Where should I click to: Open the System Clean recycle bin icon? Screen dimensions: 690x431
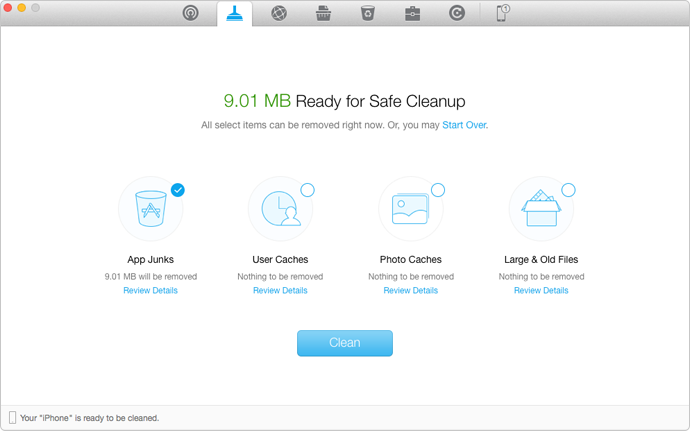368,13
